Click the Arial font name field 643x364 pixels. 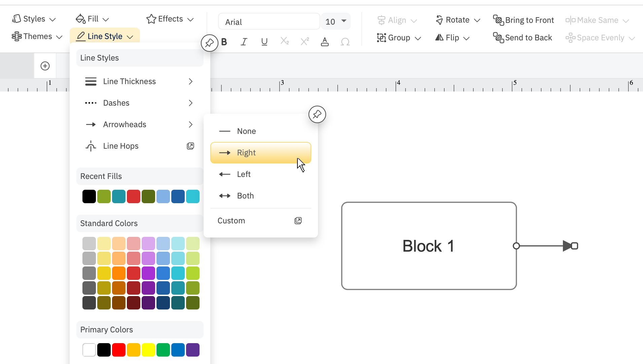click(269, 22)
